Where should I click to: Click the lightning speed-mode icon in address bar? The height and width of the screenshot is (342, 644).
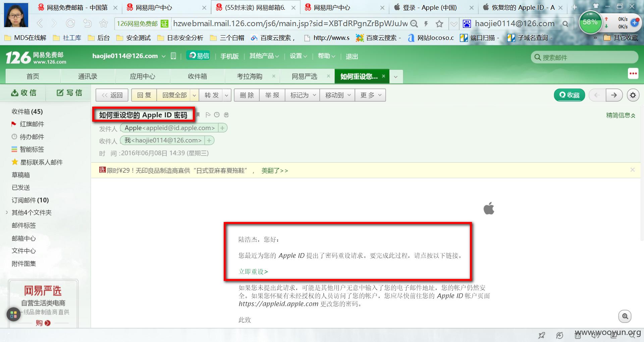(x=426, y=23)
